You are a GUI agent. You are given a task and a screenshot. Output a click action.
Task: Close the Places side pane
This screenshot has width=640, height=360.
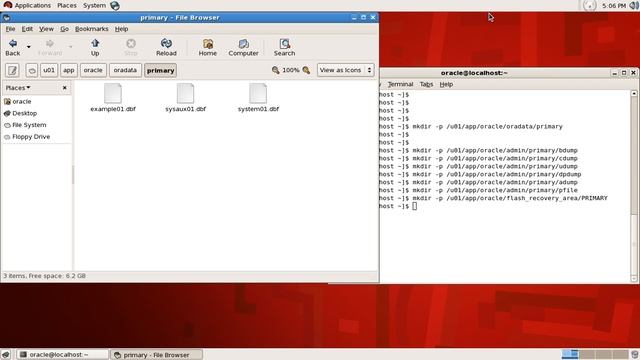pyautogui.click(x=64, y=88)
